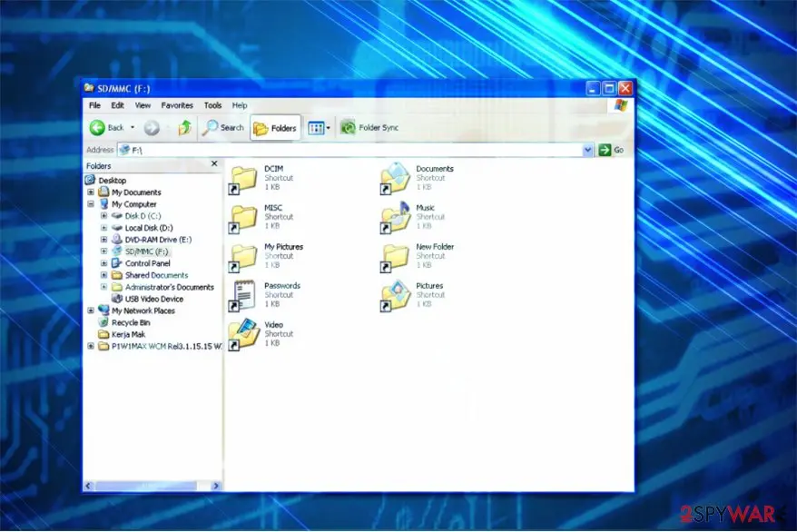Select the My Pictures shortcut icon
The width and height of the screenshot is (797, 532).
(x=243, y=258)
